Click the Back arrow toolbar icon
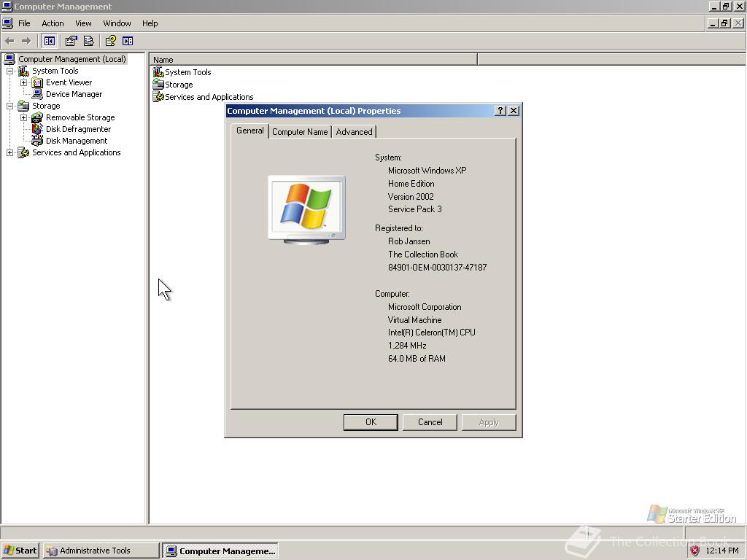Image resolution: width=747 pixels, height=560 pixels. pos(9,42)
